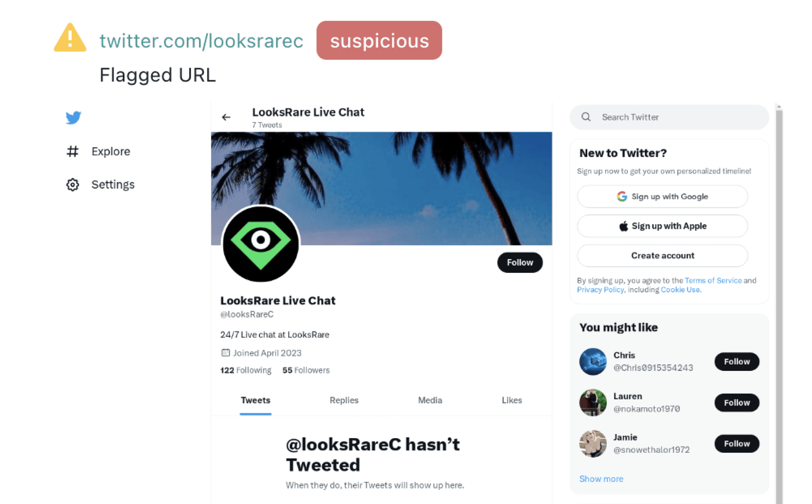The width and height of the screenshot is (812, 504).
Task: Go back using the left arrow
Action: click(226, 117)
